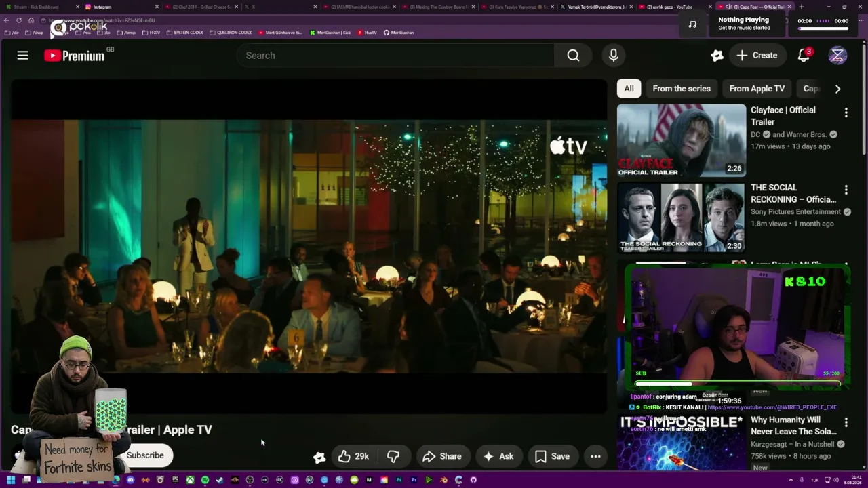Mute the Cape Fear tab audio icon

(728, 7)
